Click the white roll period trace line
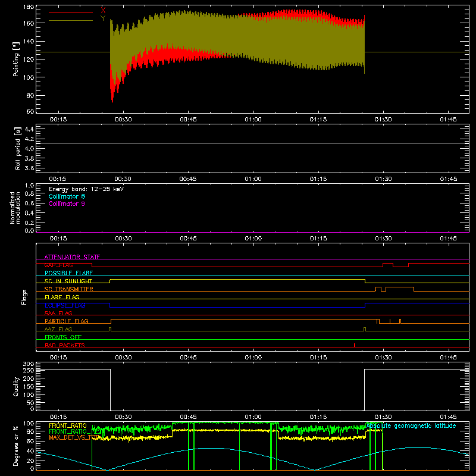Screen dimensions: 476x476 pyautogui.click(x=252, y=143)
